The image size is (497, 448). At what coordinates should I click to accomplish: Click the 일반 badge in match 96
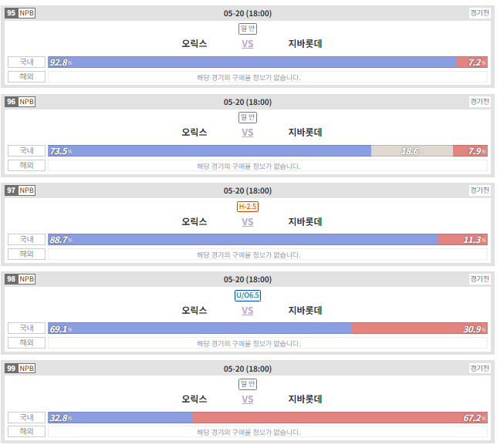pos(248,117)
